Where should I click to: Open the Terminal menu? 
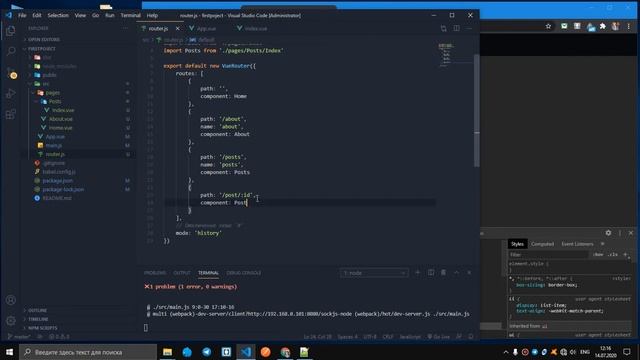tap(130, 16)
